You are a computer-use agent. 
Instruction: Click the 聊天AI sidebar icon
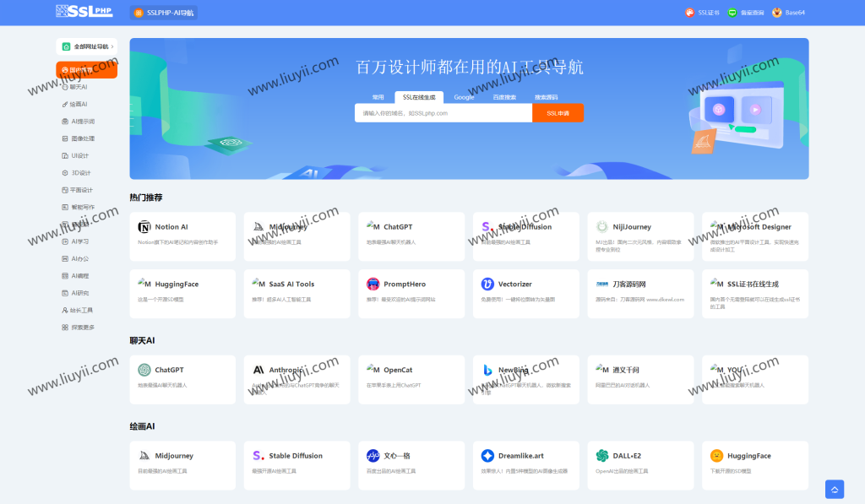65,87
